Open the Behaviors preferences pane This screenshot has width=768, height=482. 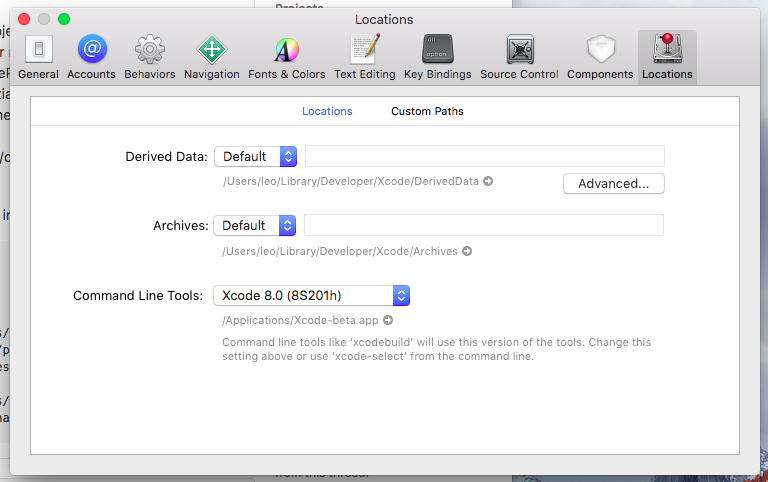click(x=149, y=57)
